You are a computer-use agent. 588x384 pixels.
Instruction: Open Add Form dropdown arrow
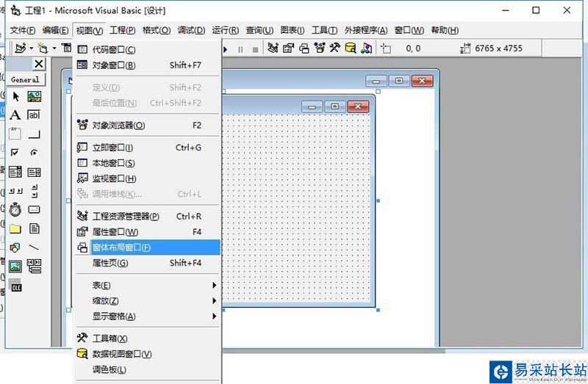coord(54,48)
